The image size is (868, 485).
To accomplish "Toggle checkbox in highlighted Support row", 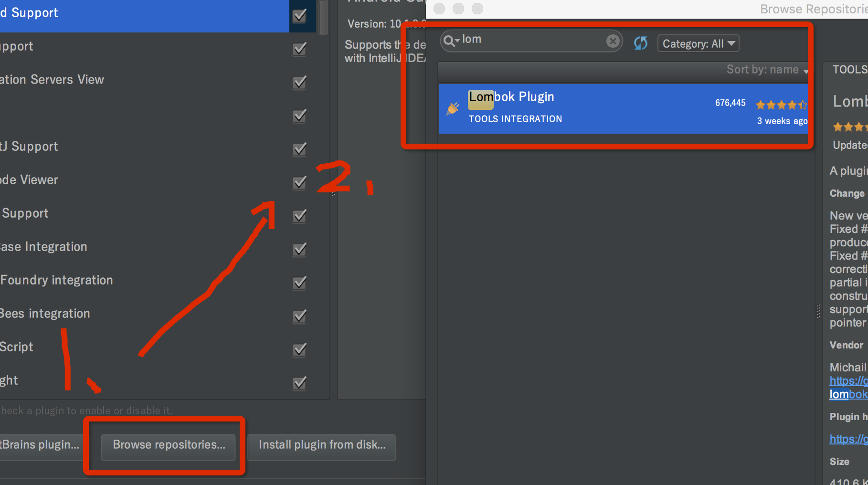I will pos(299,16).
